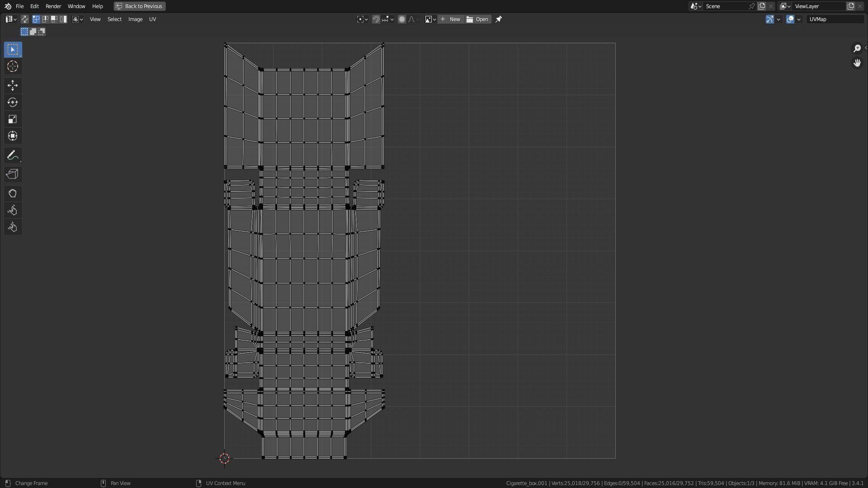Activate the Move tool
The width and height of the screenshot is (868, 488).
[13, 85]
